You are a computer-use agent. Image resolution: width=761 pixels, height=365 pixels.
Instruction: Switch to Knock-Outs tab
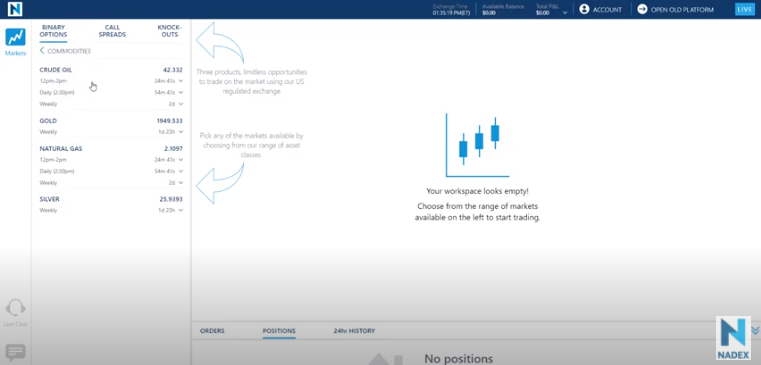[169, 31]
